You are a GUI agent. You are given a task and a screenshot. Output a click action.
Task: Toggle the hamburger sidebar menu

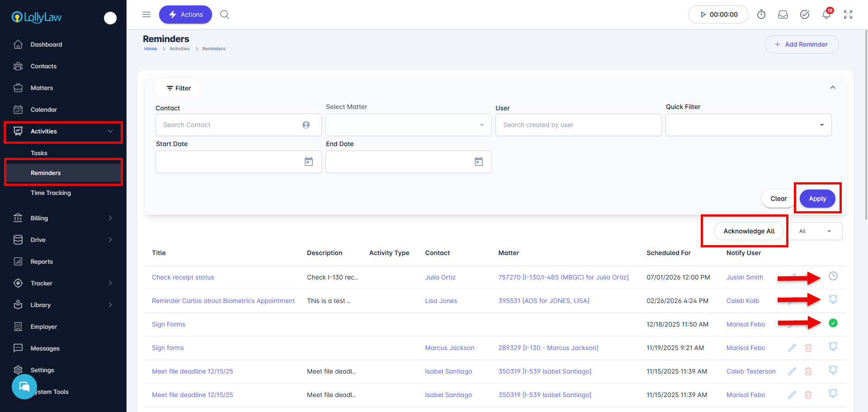point(146,14)
